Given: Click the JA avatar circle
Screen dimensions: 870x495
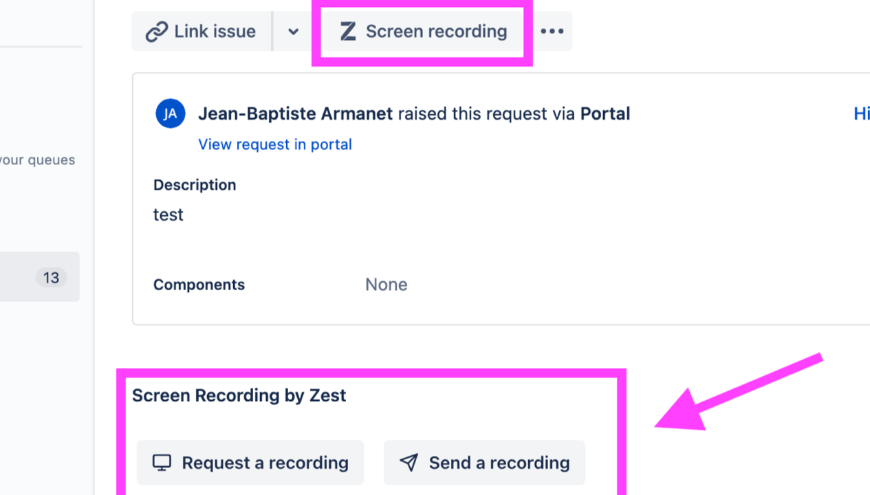Looking at the screenshot, I should pos(170,114).
